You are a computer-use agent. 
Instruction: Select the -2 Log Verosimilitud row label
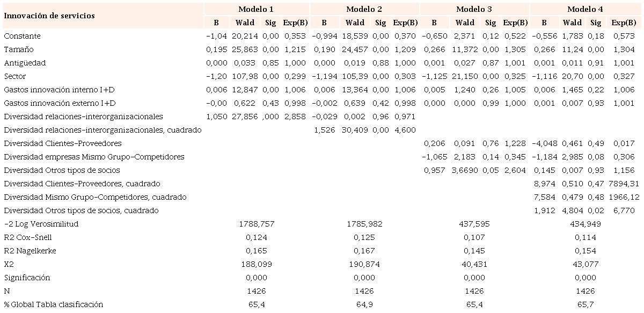pyautogui.click(x=41, y=224)
